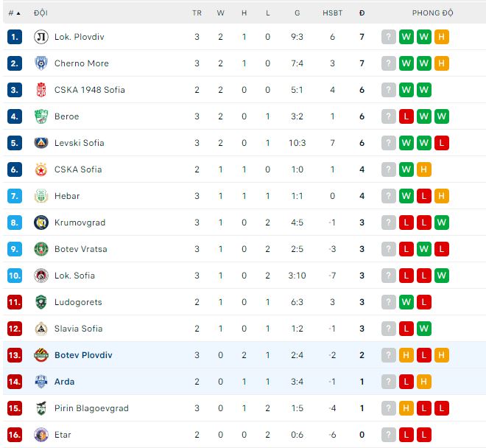Viewport: 486px width, 448px height.
Task: Open the Botev Plovdiv team link
Action: (83, 355)
